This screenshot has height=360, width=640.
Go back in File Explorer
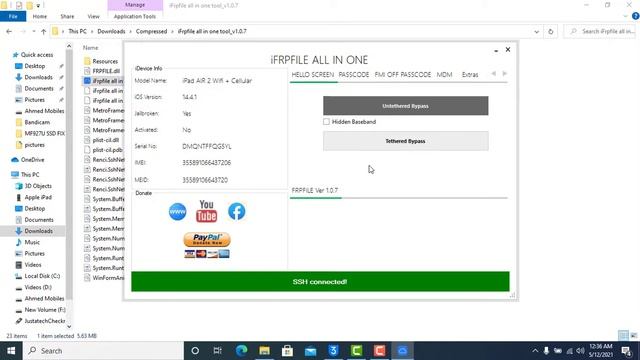[9, 31]
